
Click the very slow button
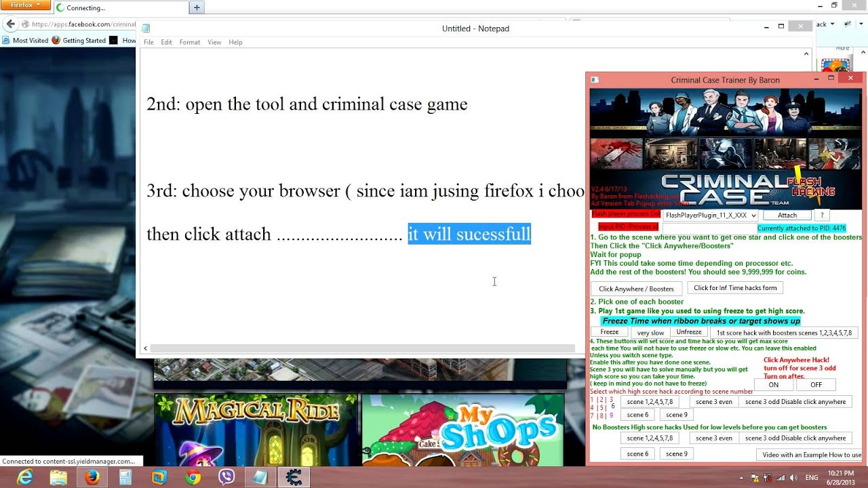point(650,333)
